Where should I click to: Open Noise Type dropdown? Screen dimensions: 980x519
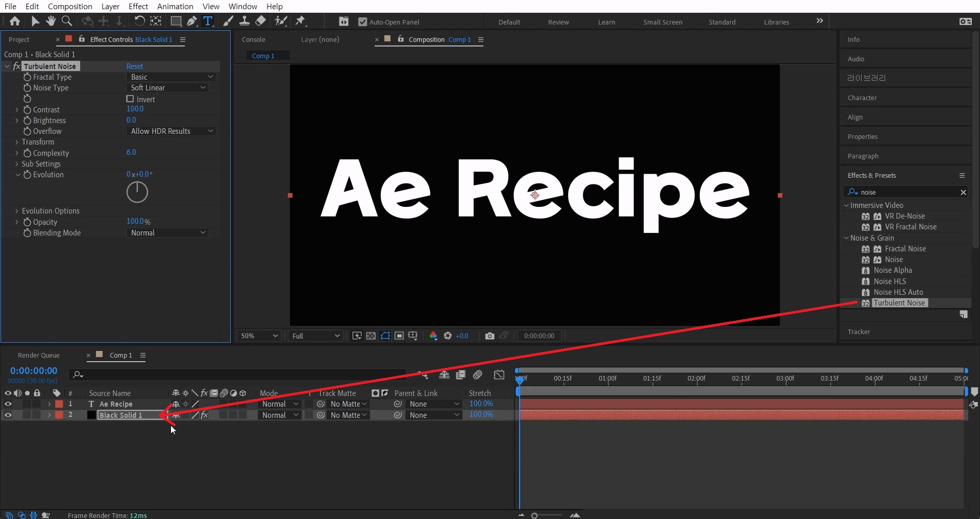point(167,88)
